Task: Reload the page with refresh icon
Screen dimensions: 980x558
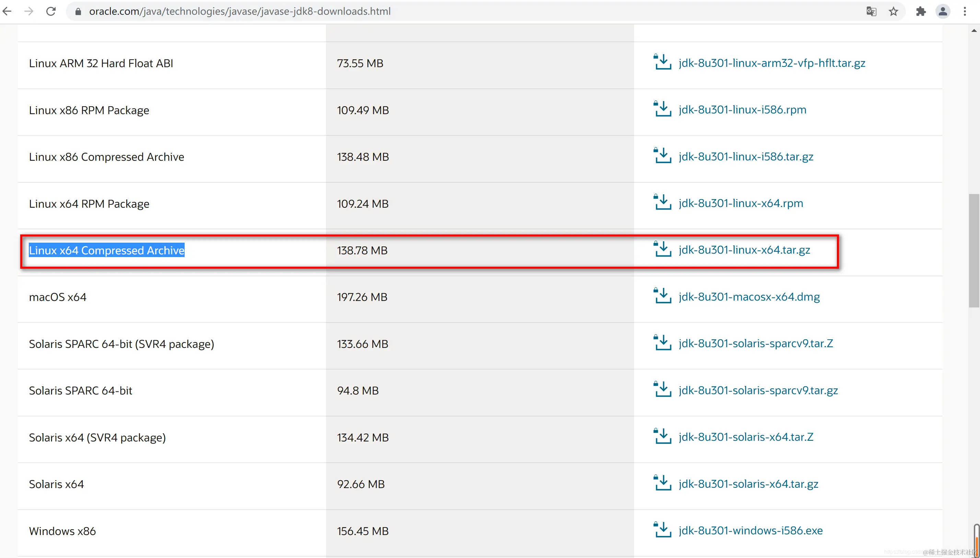Action: (x=51, y=11)
